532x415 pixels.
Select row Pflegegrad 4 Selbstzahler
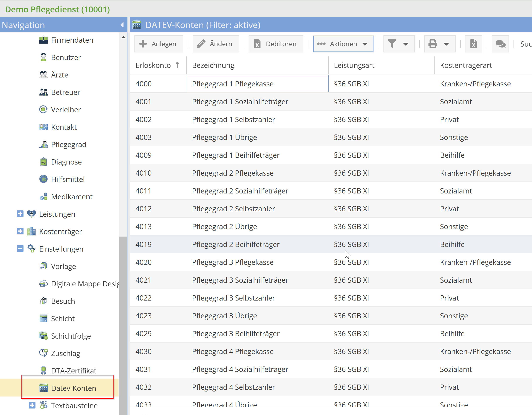point(331,387)
